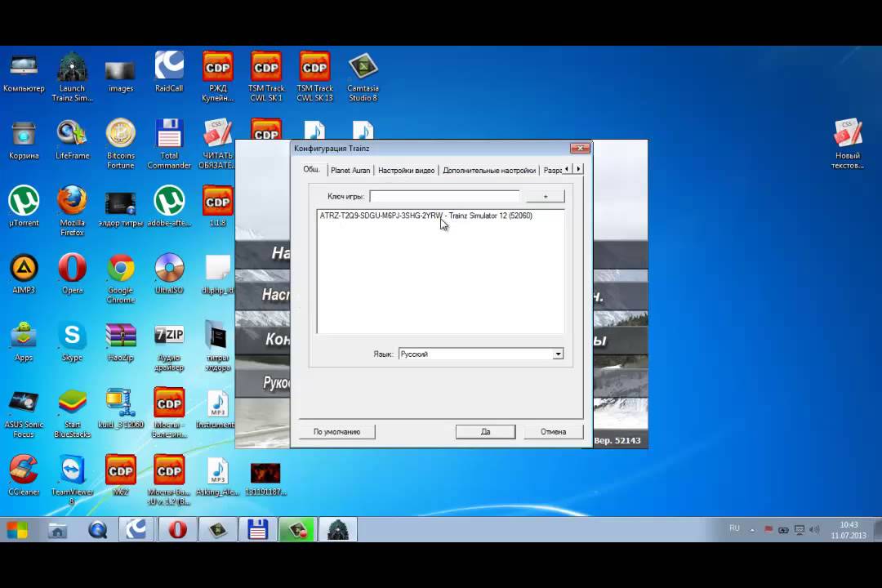Open the Apps BlueStacks desktop icon
The height and width of the screenshot is (588, 882).
tap(24, 341)
